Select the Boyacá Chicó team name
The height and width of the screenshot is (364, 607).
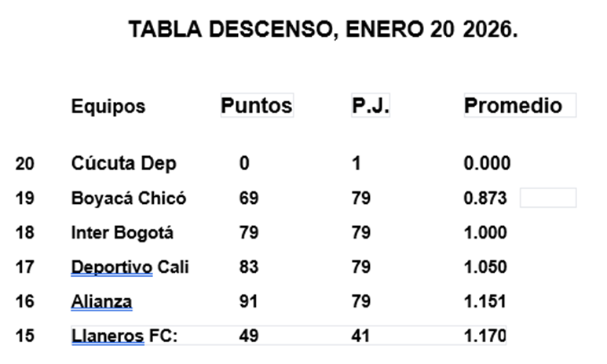pos(129,198)
